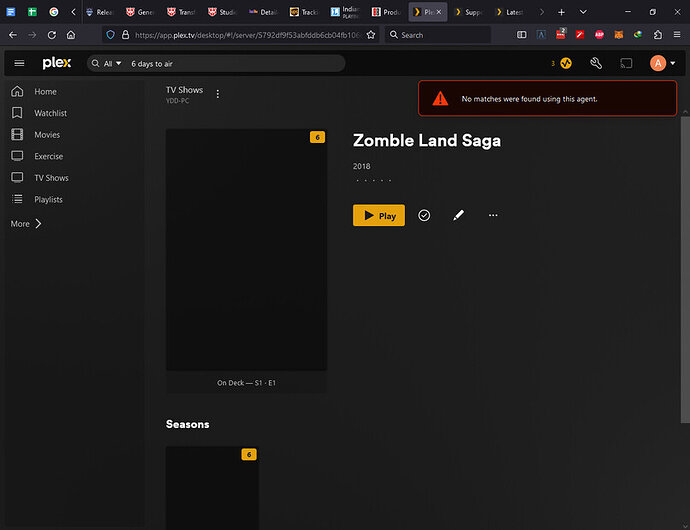Go to browser home page

pyautogui.click(x=71, y=35)
